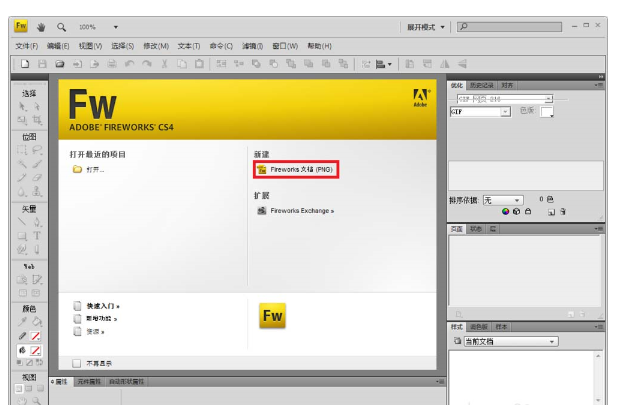Click the Print toolbar icon
This screenshot has height=407, width=624.
[112, 64]
